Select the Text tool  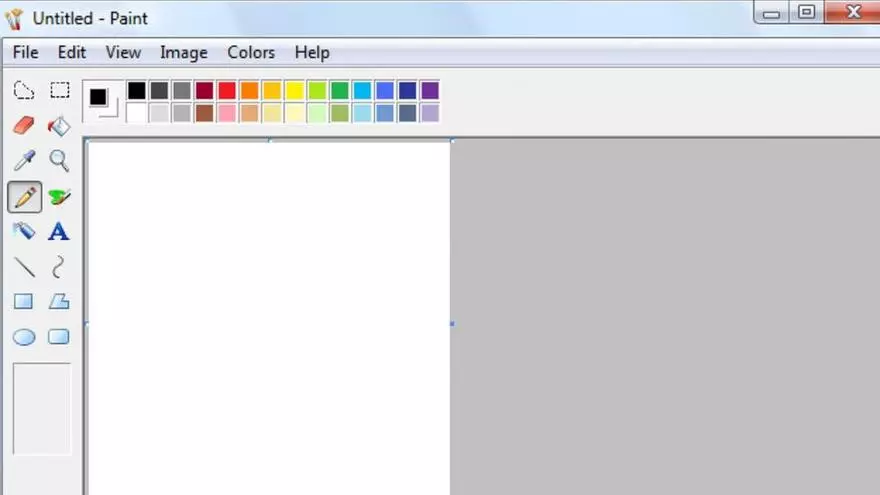pos(60,232)
